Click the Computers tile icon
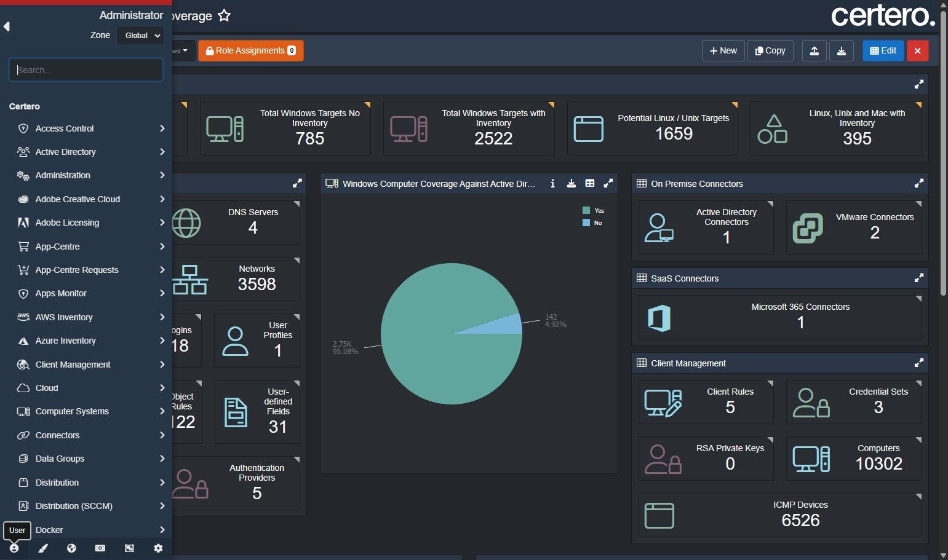This screenshot has height=560, width=948. coord(811,459)
